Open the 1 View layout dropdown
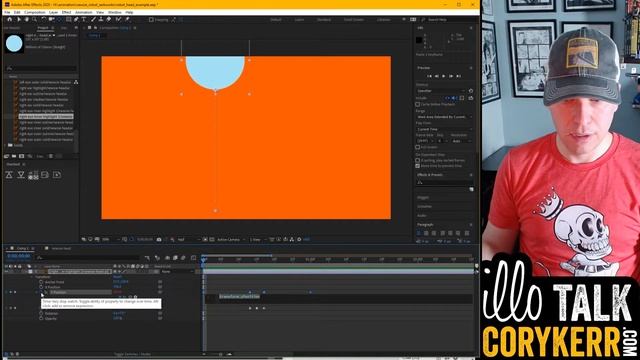This screenshot has width=640, height=360. click(x=258, y=240)
